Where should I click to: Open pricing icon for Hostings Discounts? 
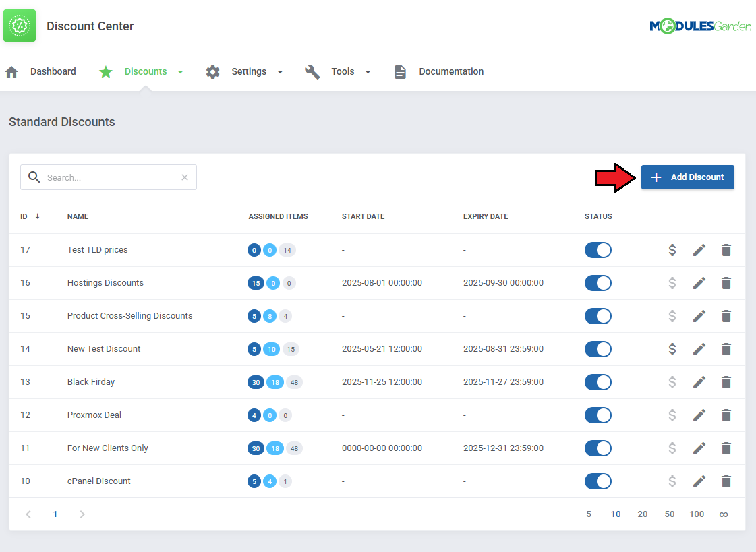tap(672, 283)
